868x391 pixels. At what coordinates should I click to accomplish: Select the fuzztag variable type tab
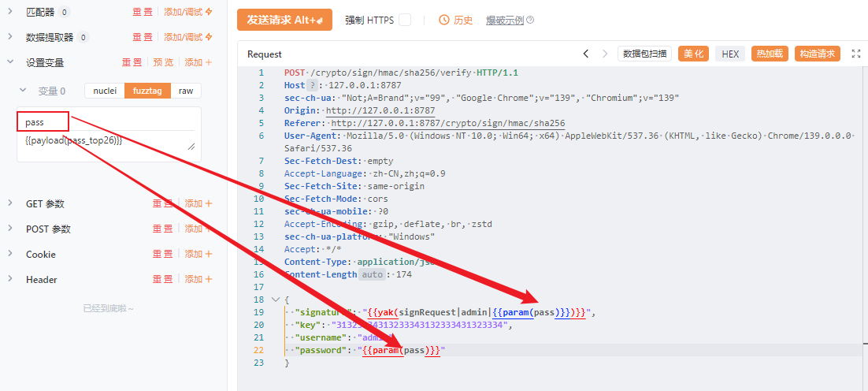148,91
